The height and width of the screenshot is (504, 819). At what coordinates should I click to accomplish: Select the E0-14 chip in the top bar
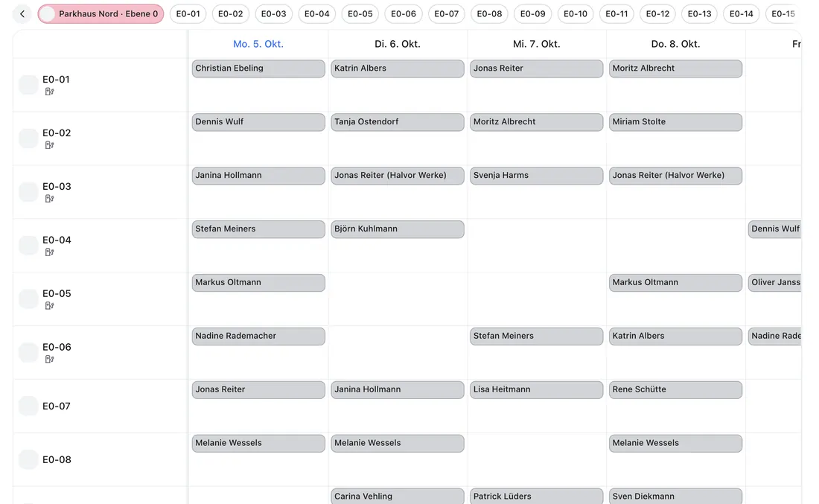(741, 14)
